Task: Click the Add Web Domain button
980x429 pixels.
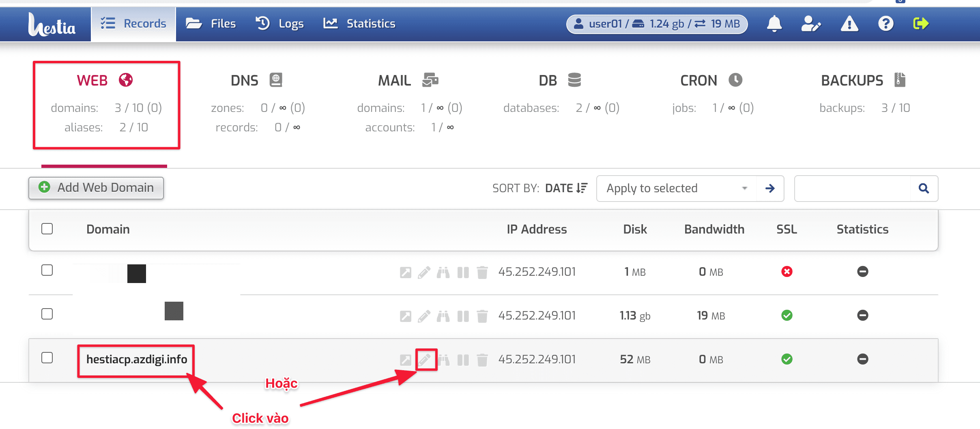Action: tap(96, 187)
